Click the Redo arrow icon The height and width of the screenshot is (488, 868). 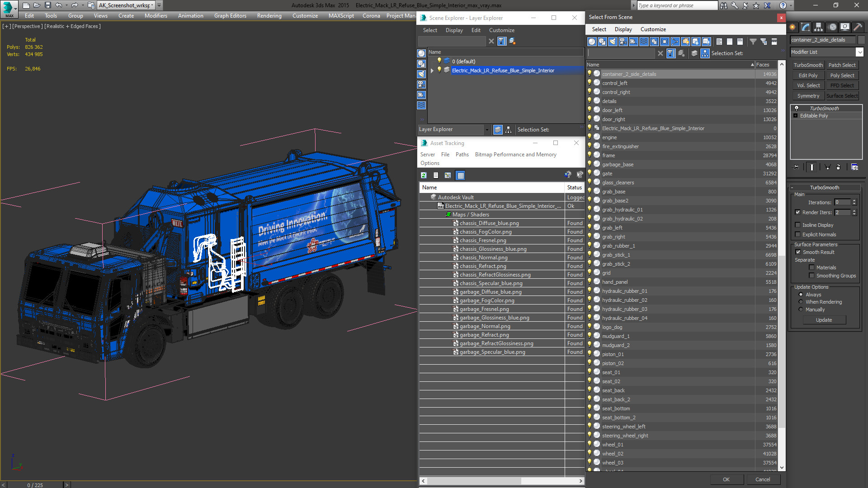pyautogui.click(x=75, y=5)
